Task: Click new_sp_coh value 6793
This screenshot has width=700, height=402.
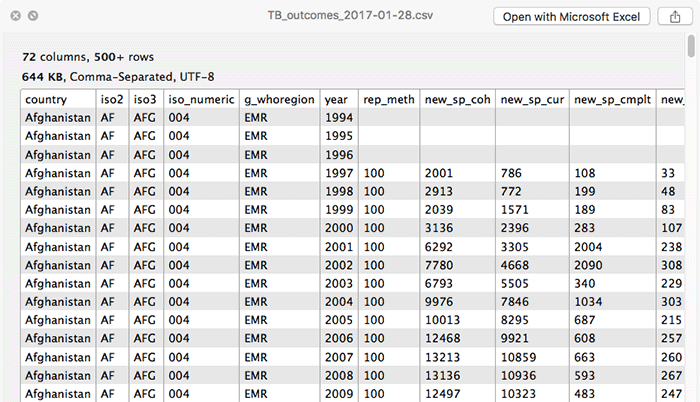Action: tap(439, 283)
